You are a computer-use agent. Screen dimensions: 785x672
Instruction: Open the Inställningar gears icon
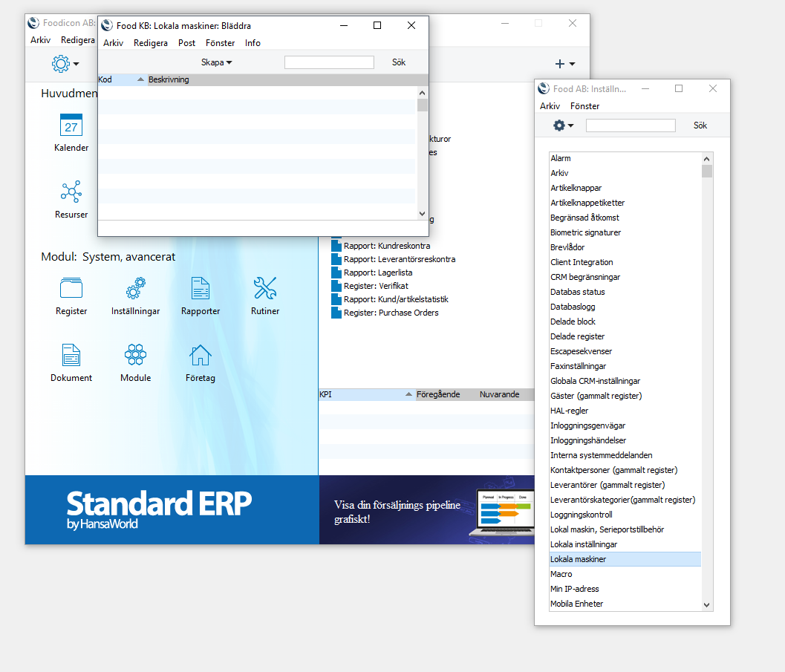pos(136,288)
